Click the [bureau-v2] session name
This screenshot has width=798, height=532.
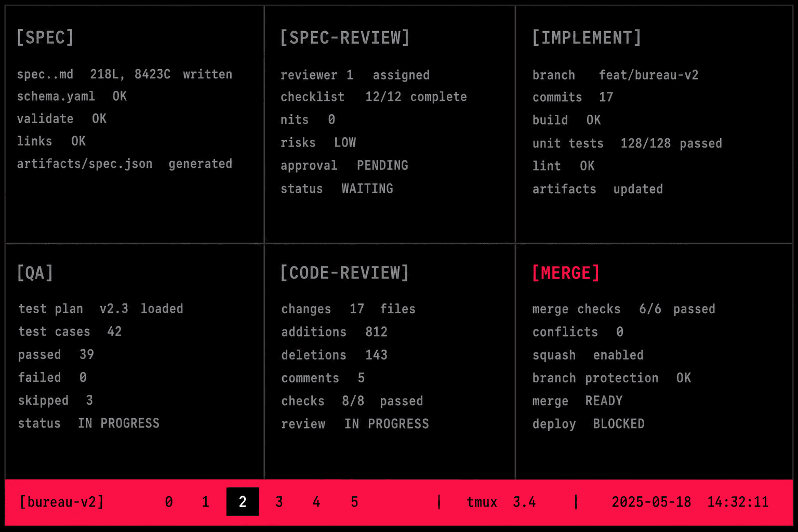tap(62, 502)
